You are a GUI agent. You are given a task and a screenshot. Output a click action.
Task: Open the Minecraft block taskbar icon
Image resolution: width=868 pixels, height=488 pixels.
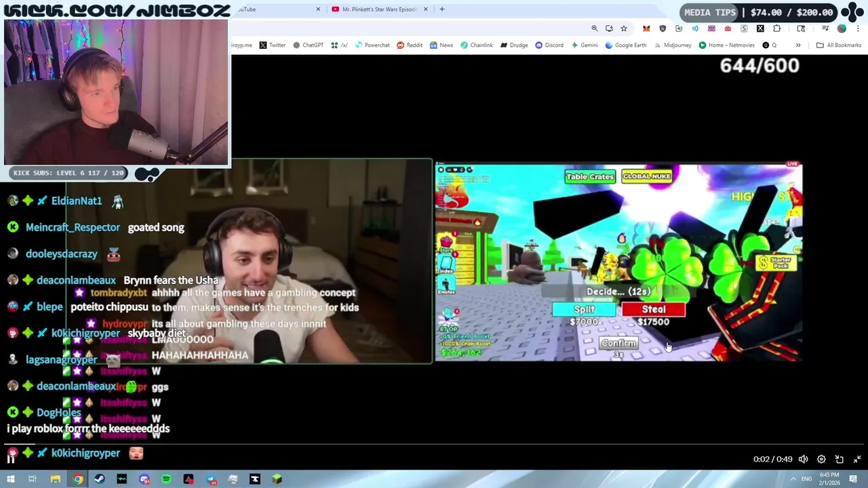(277, 479)
